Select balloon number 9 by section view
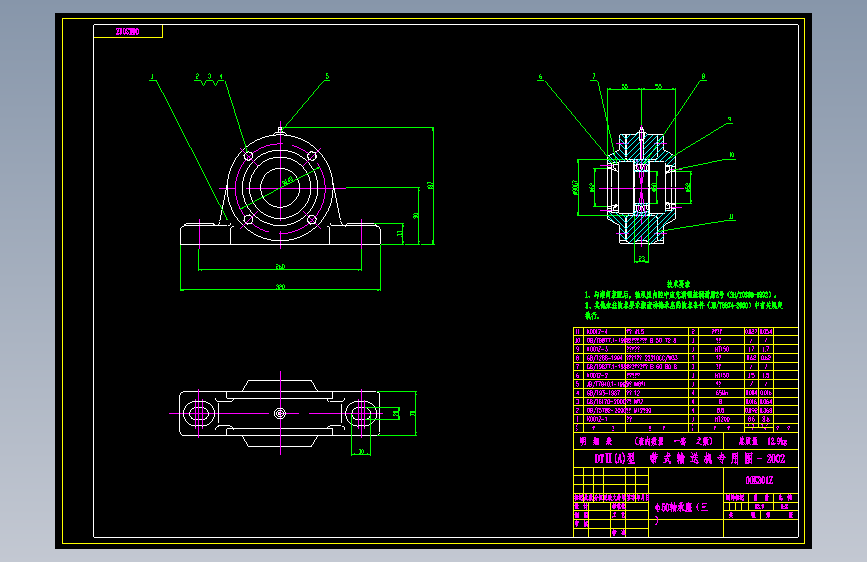Image resolution: width=867 pixels, height=562 pixels. pyautogui.click(x=730, y=119)
